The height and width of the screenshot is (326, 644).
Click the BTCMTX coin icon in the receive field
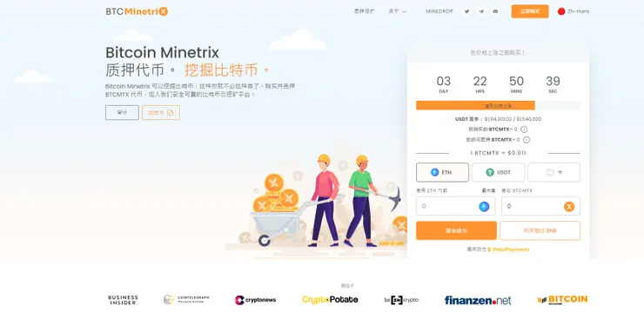tap(569, 206)
